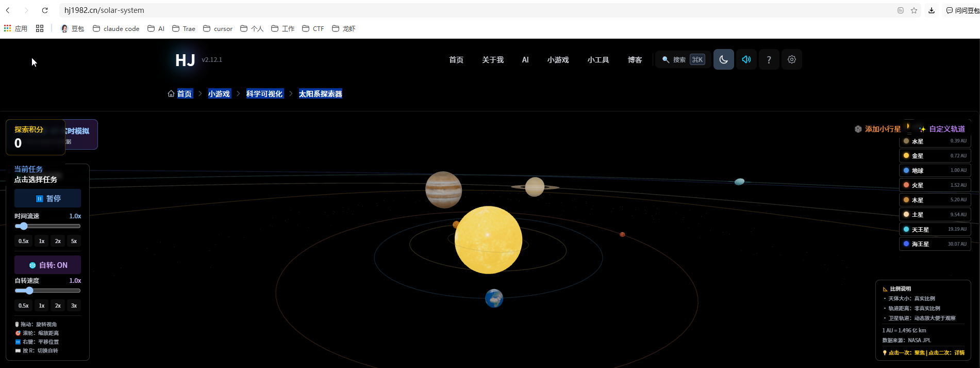Open the 小游戏 navigation menu
Screen dimensions: 980x368
(557, 60)
